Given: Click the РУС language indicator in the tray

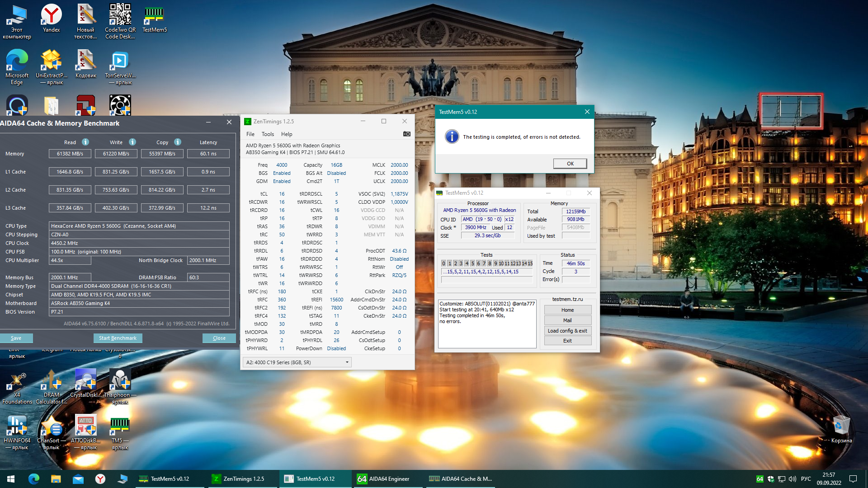Looking at the screenshot, I should click(806, 479).
